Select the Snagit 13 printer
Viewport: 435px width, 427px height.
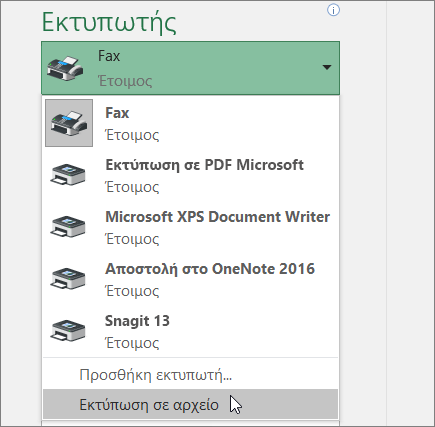coord(191,331)
